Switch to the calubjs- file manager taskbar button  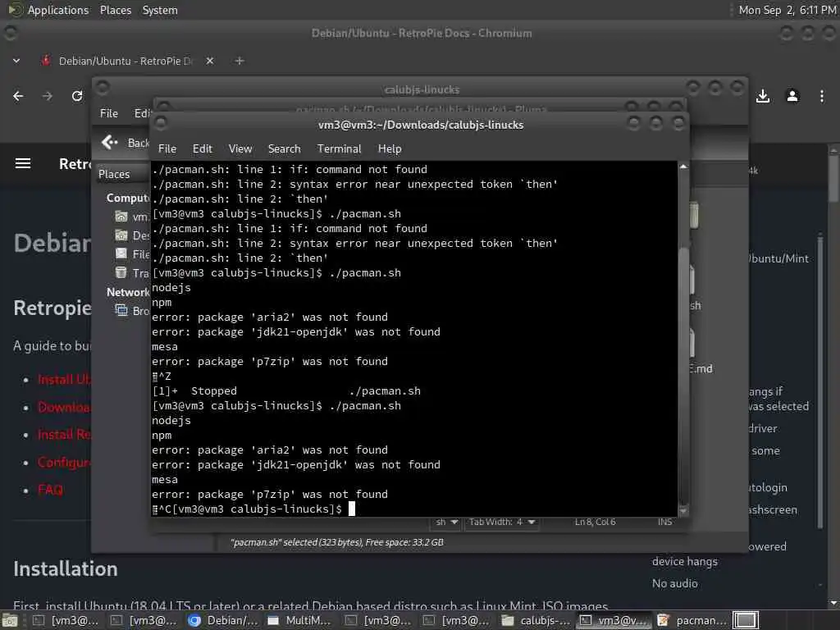point(536,620)
